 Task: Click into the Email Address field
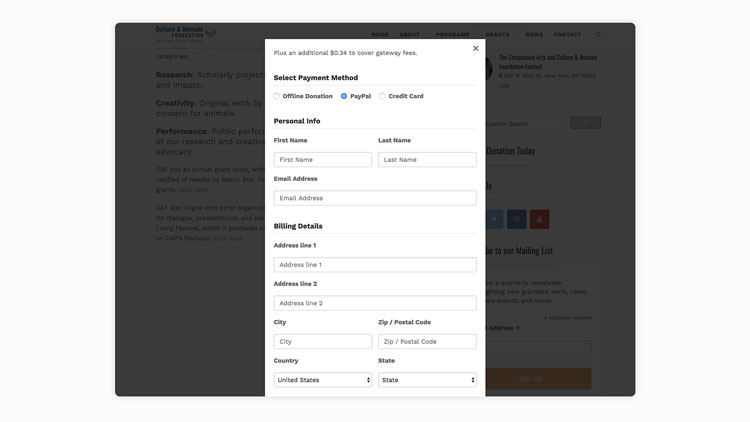(x=375, y=198)
